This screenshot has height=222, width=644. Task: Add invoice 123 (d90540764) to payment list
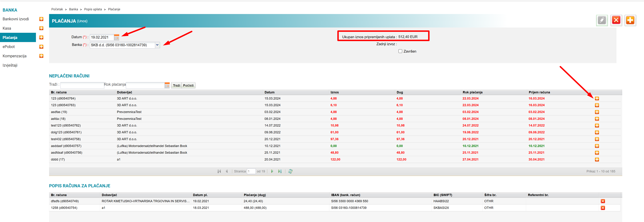point(597,98)
